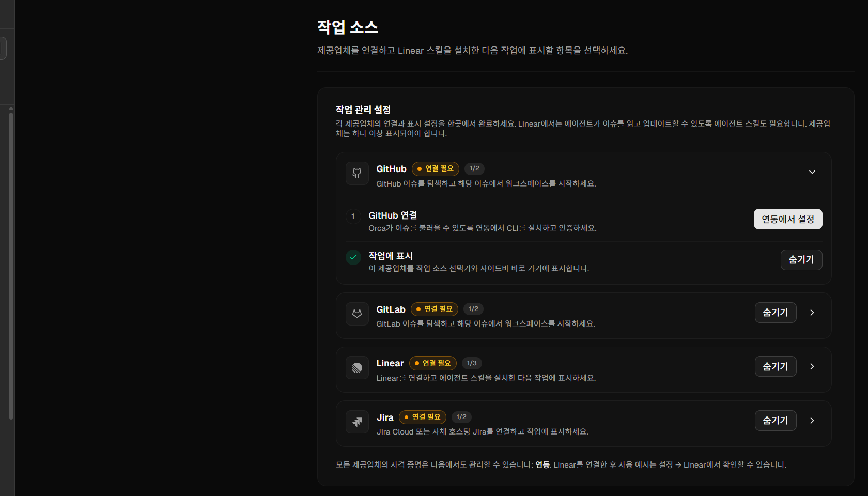Screen dimensions: 868x496
Task: Click the 1/2 progress counter on the GitLab row
Action: 473,309
